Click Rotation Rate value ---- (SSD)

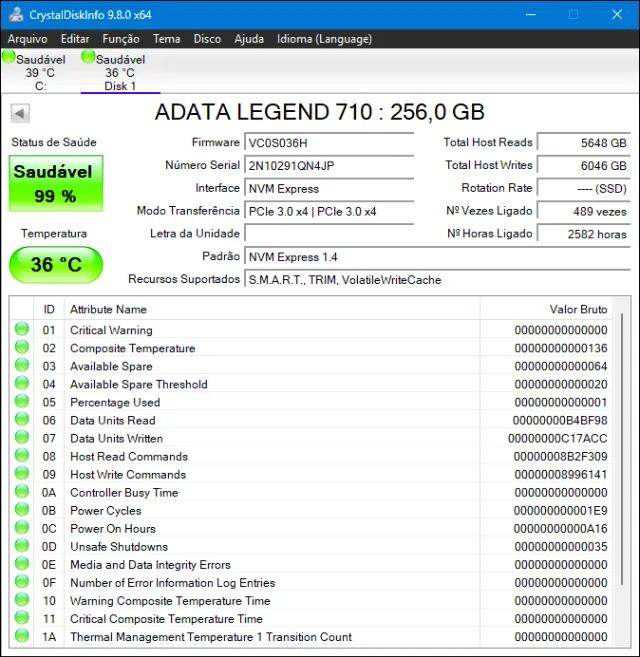point(583,189)
